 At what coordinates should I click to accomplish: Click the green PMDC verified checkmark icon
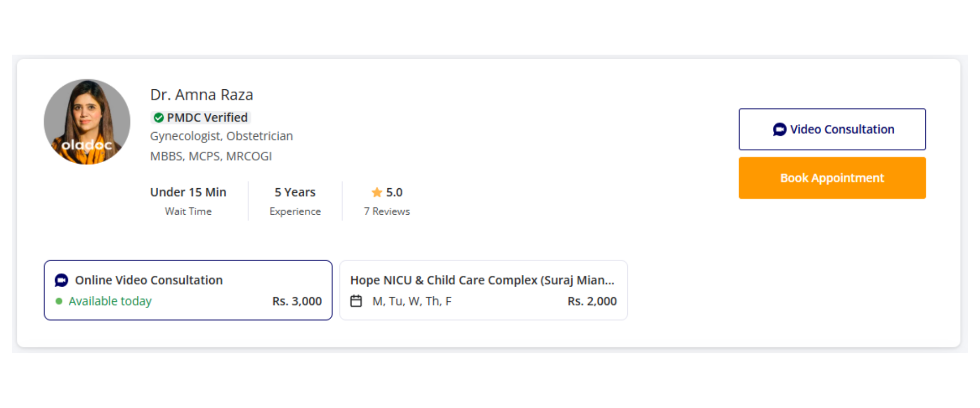coord(159,118)
